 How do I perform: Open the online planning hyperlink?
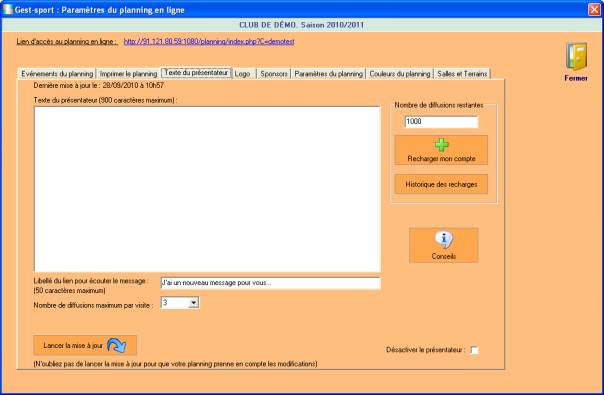coord(209,41)
